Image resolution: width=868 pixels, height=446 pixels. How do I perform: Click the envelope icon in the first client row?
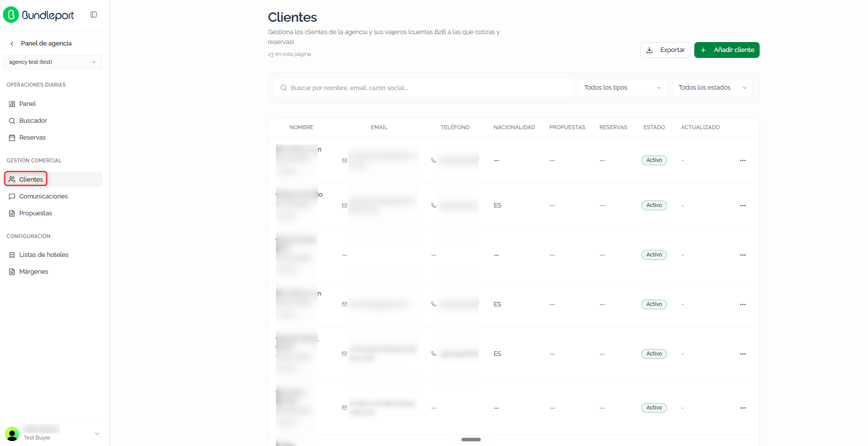click(x=344, y=160)
